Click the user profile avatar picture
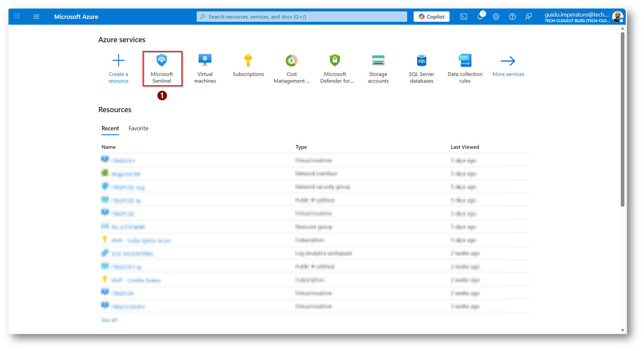644x351 pixels. tap(618, 17)
